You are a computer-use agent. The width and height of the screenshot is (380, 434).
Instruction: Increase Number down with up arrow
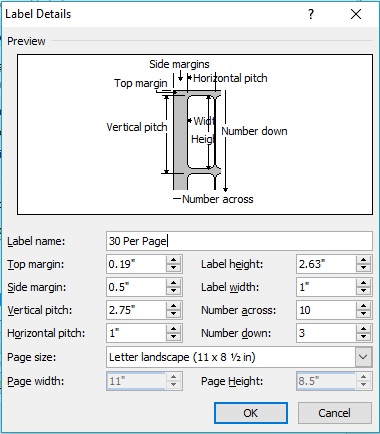point(364,329)
